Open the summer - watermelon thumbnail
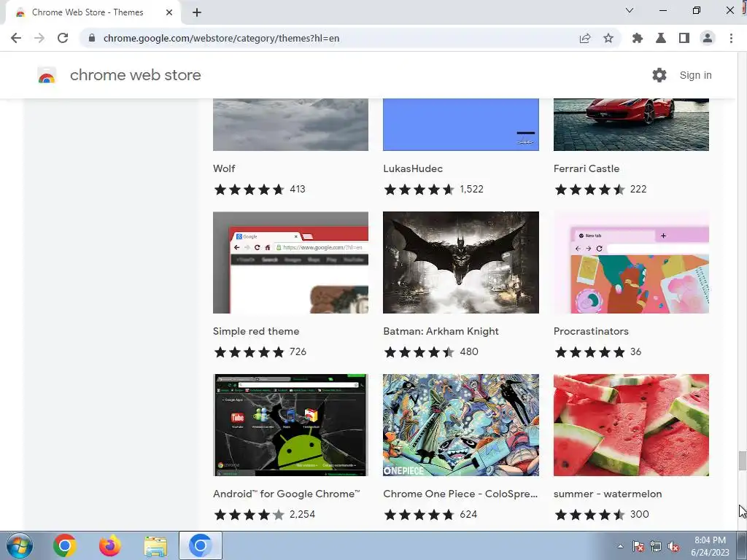This screenshot has width=747, height=560. pyautogui.click(x=631, y=425)
